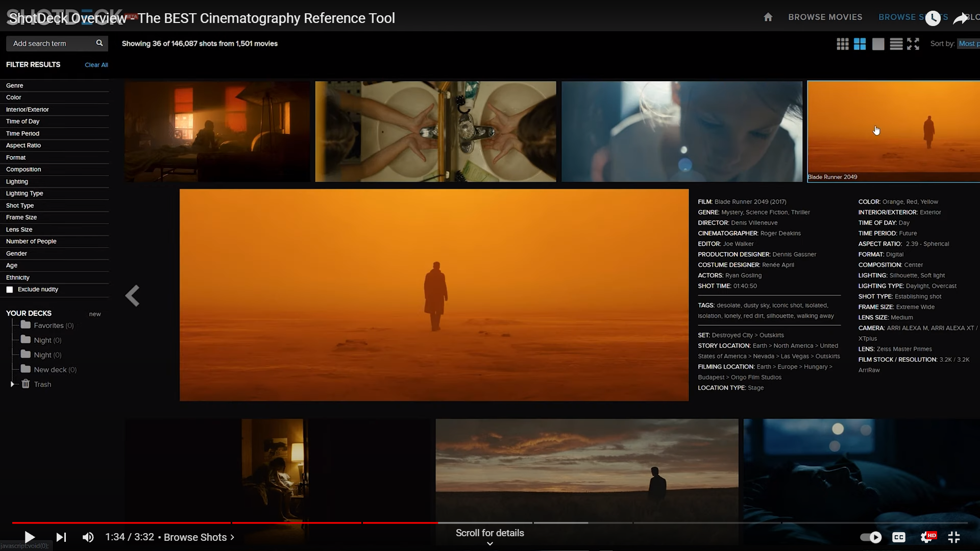Open the blue close-up woman thumbnail

click(x=682, y=131)
